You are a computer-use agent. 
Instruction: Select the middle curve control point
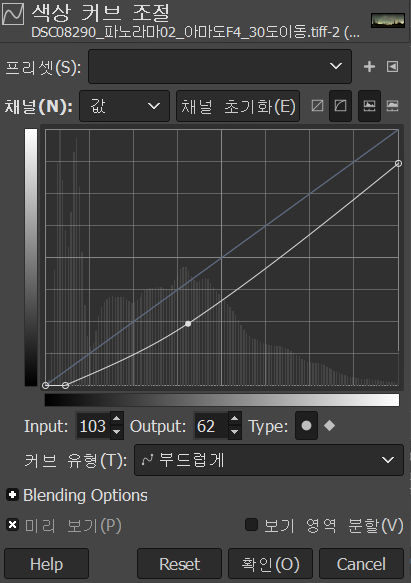point(188,324)
